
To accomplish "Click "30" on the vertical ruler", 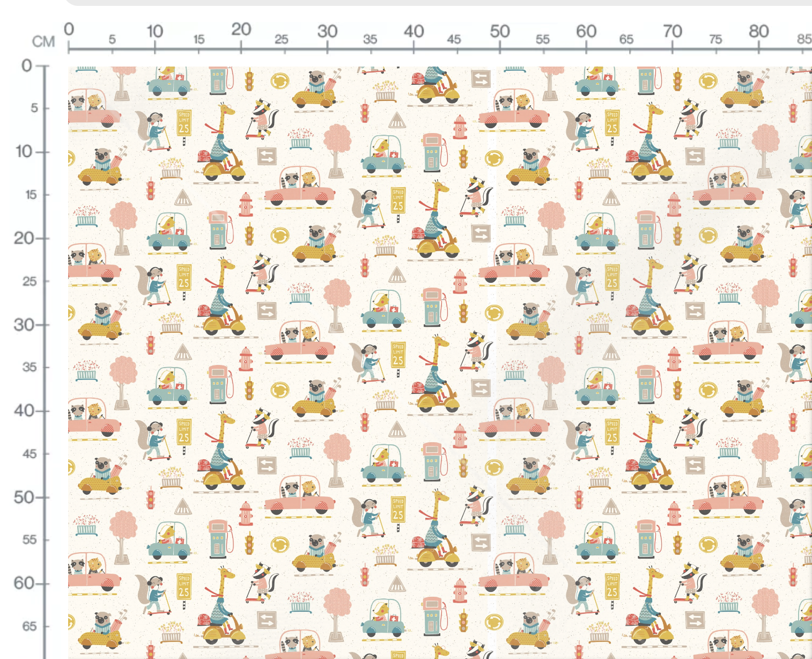I will [24, 325].
